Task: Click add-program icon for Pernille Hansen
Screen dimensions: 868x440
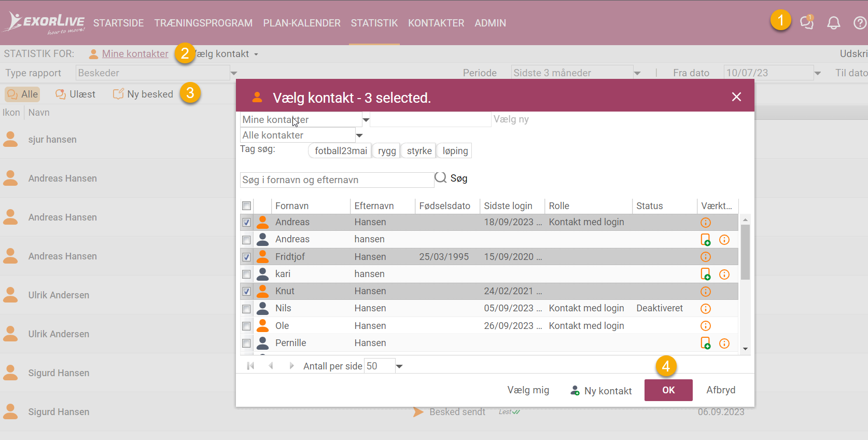Action: [706, 343]
